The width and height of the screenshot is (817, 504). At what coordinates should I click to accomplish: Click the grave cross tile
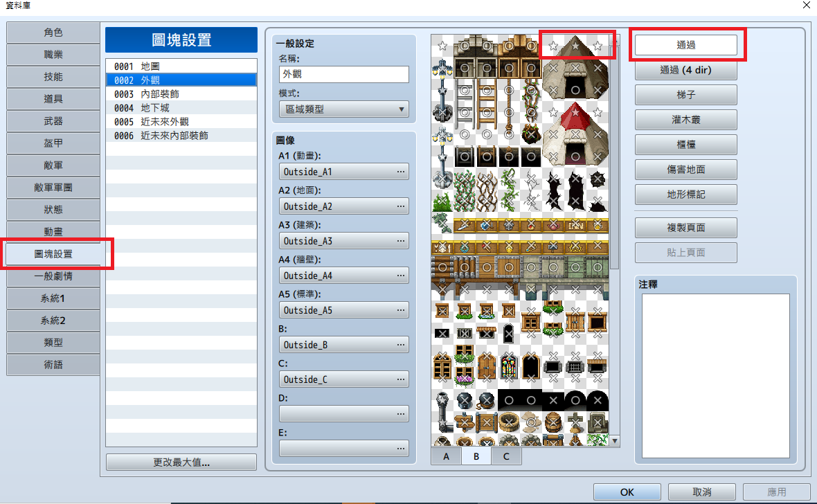[x=575, y=422]
